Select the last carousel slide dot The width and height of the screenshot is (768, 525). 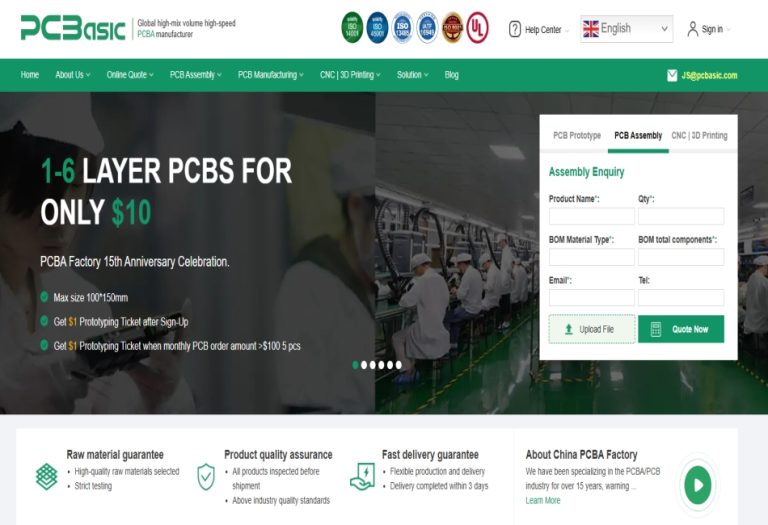pyautogui.click(x=399, y=365)
